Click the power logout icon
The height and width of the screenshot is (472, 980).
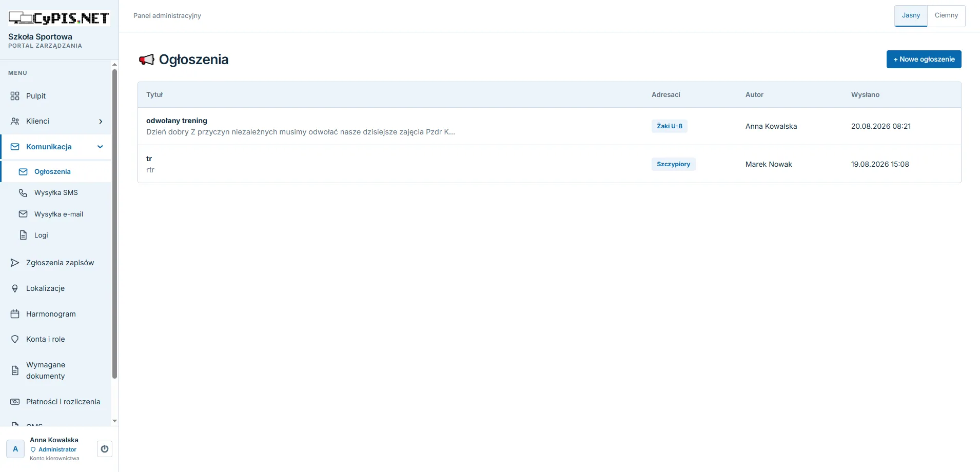pyautogui.click(x=105, y=449)
